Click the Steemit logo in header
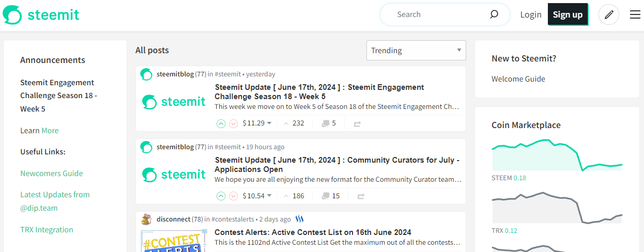 (41, 14)
